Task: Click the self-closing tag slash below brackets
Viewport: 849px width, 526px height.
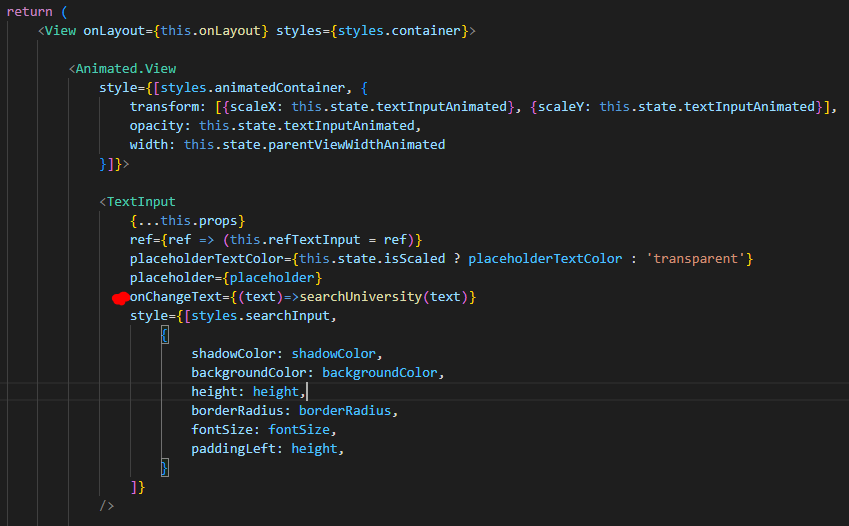Action: click(x=107, y=506)
